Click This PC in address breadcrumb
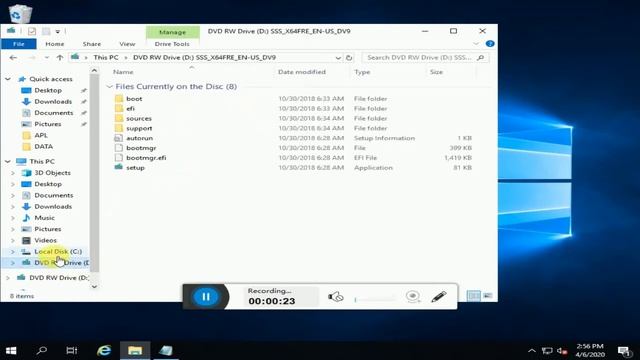 (106, 58)
